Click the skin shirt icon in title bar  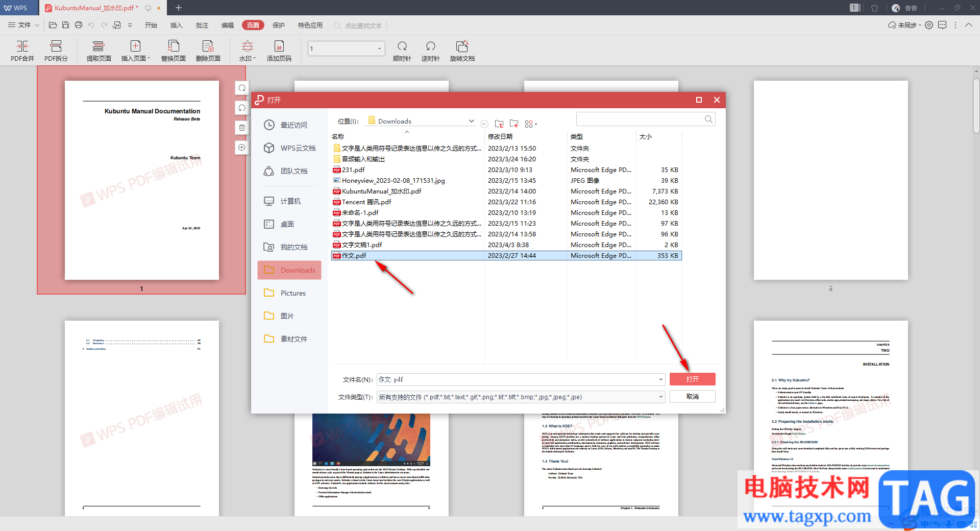(875, 8)
